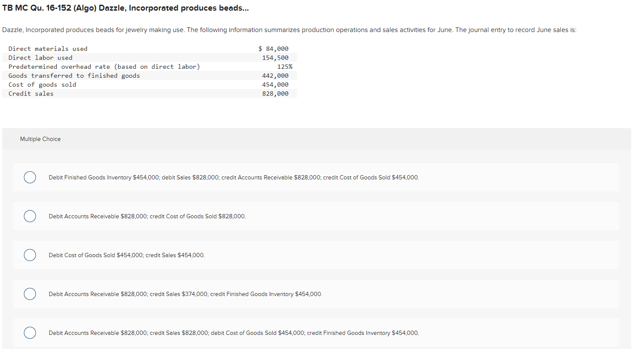The width and height of the screenshot is (644, 349).
Task: Click the question sentence about Dazzle, Incorporated
Action: [x=289, y=30]
